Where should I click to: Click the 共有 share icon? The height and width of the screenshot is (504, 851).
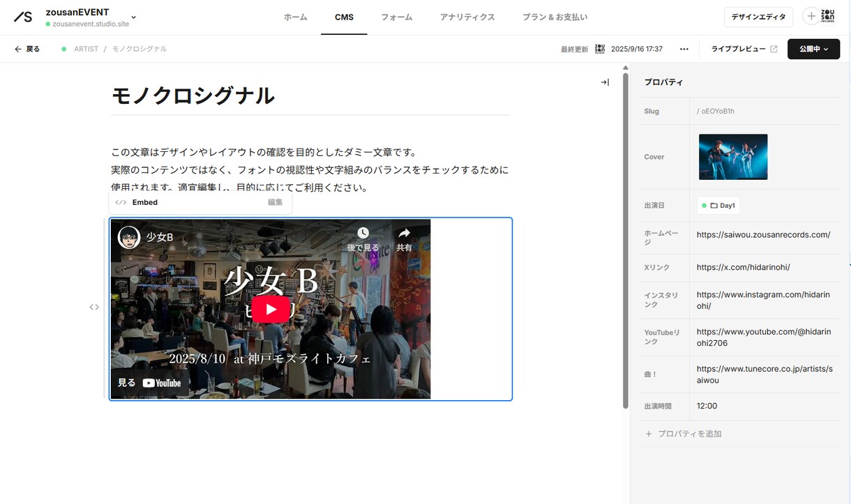tap(404, 233)
